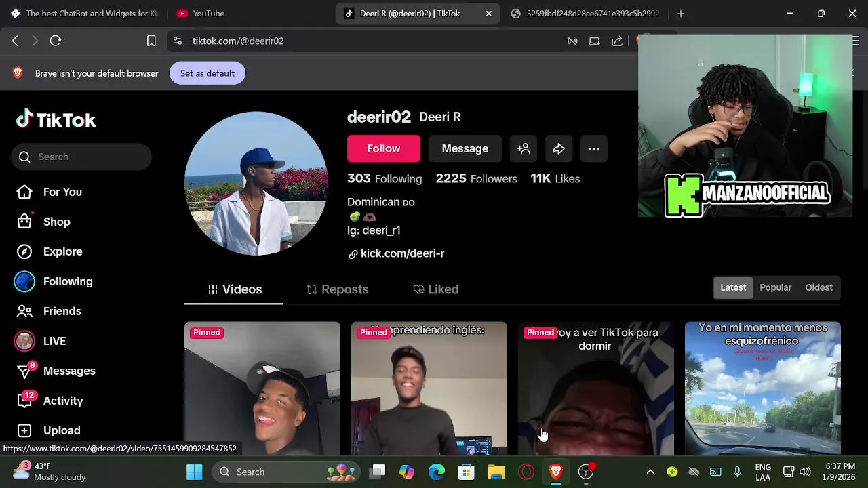Click the TikTok logo
This screenshot has height=488, width=868.
point(56,120)
